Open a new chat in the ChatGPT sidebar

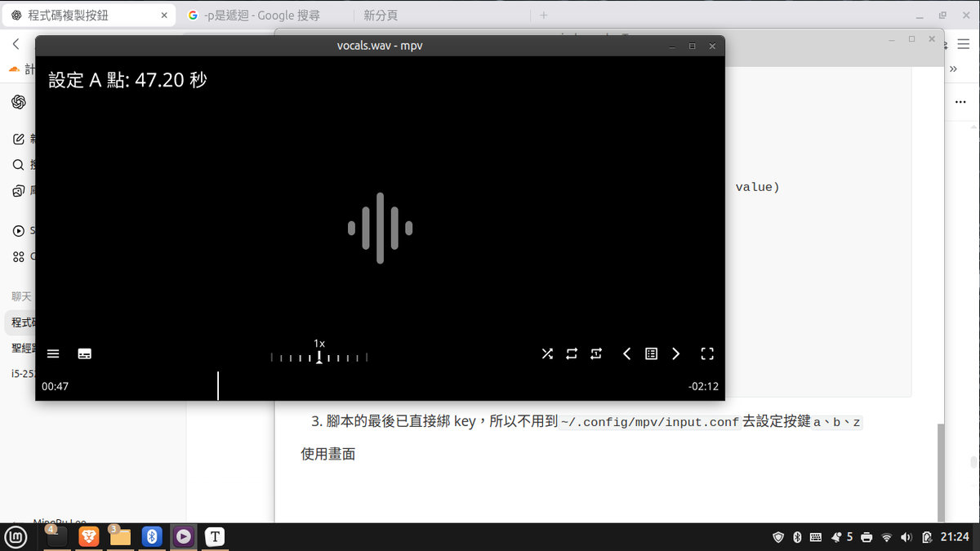[18, 138]
